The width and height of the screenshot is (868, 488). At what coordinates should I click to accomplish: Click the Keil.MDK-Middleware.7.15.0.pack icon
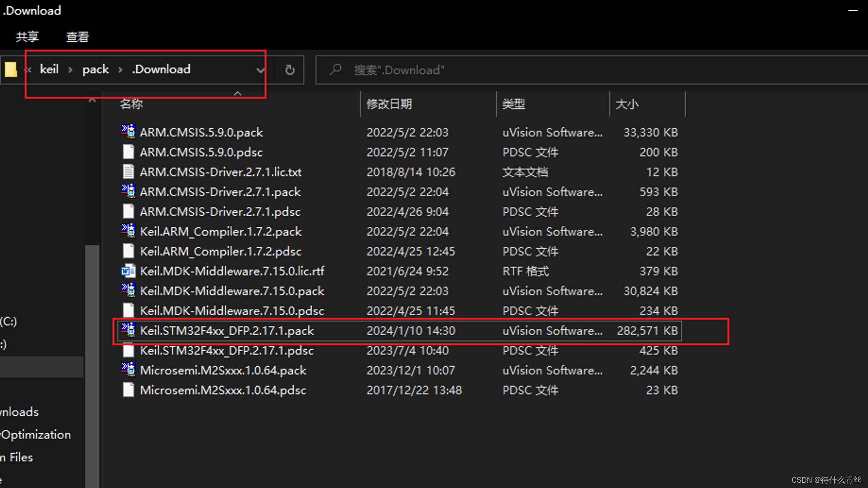(128, 290)
